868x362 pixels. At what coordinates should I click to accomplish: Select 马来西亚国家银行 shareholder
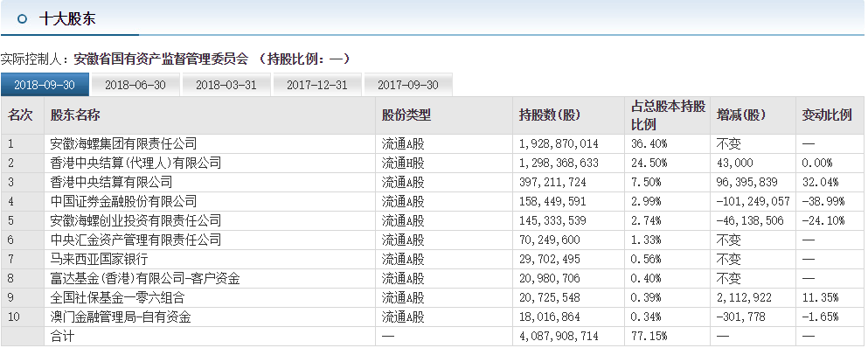coord(99,259)
